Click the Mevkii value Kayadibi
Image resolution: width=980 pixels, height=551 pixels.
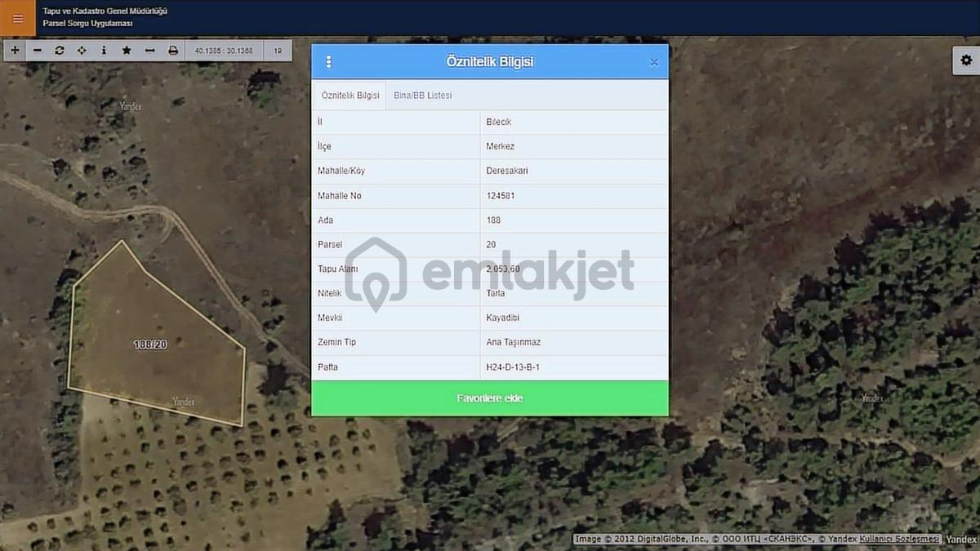pyautogui.click(x=503, y=318)
